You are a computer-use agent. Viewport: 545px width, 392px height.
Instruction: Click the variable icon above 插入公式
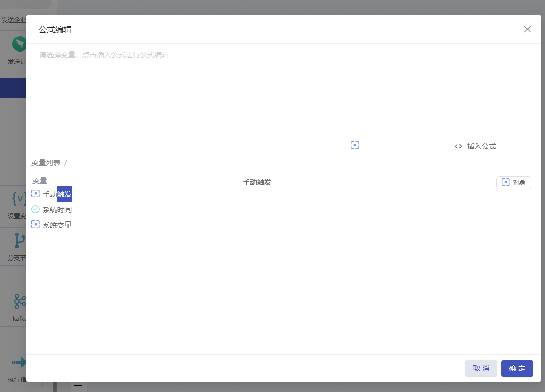click(x=354, y=145)
